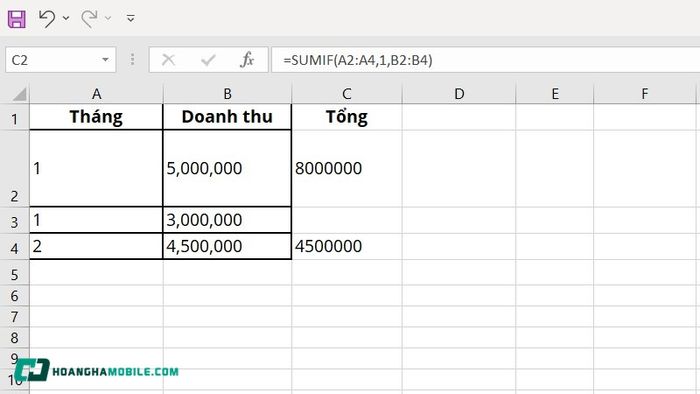Select row 7 header
Viewport: 700px width, 394px height.
[15, 316]
